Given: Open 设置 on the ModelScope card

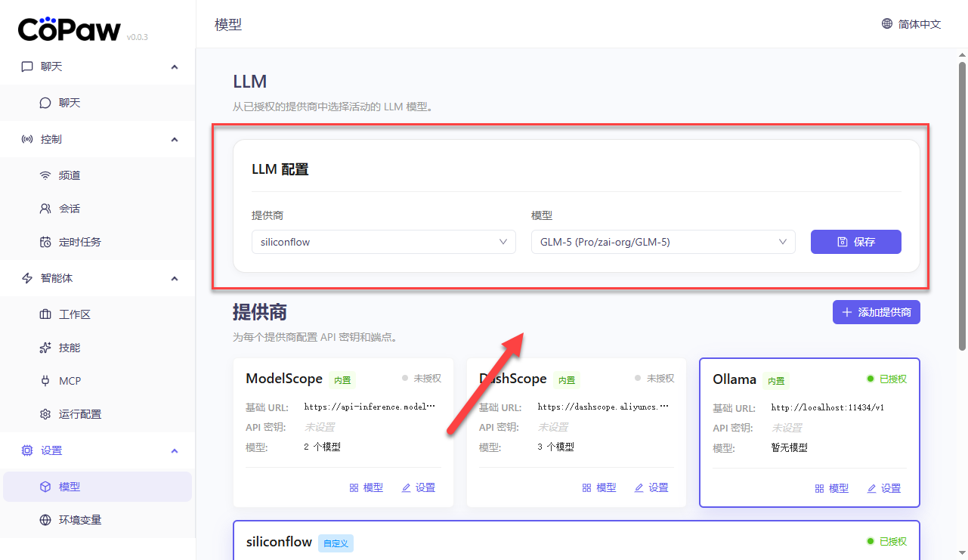Looking at the screenshot, I should (x=419, y=488).
